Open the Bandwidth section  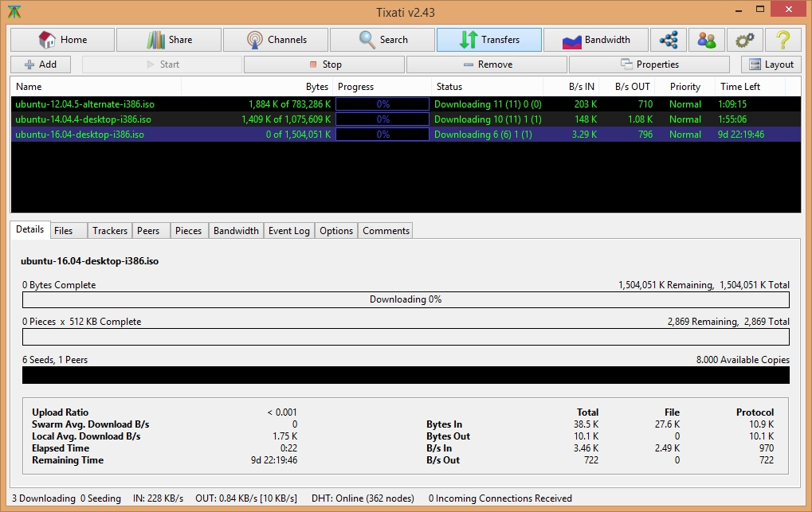pos(596,40)
